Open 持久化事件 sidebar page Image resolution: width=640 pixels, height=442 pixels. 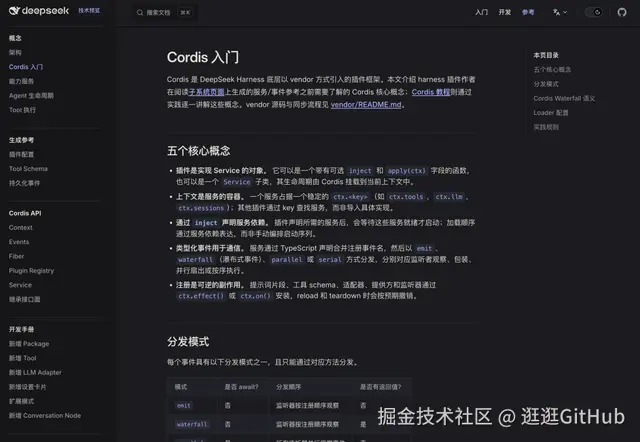click(24, 183)
